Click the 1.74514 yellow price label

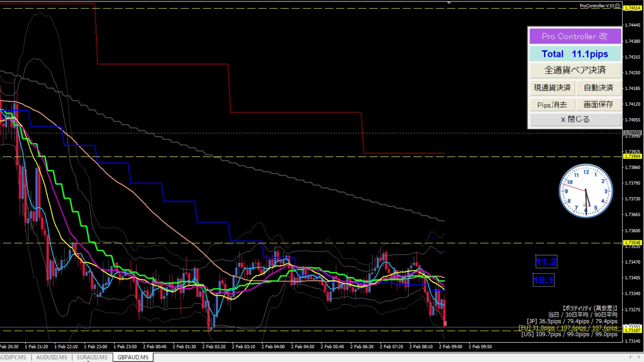coord(633,8)
